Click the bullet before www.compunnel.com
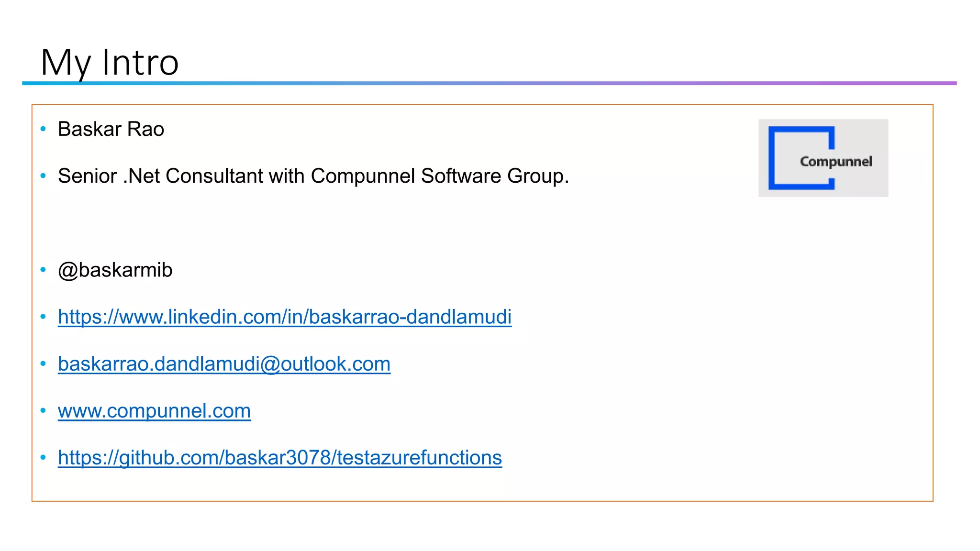Viewport: 980px width, 551px height. pos(43,410)
